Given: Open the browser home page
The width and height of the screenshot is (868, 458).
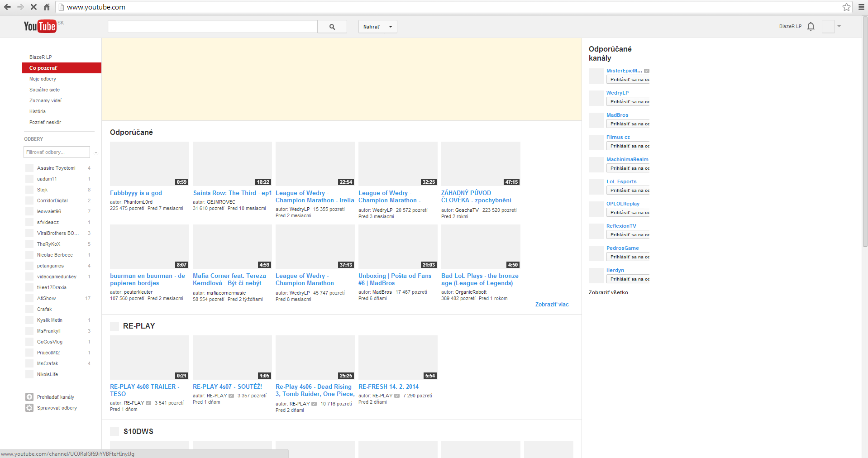Looking at the screenshot, I should point(47,7).
